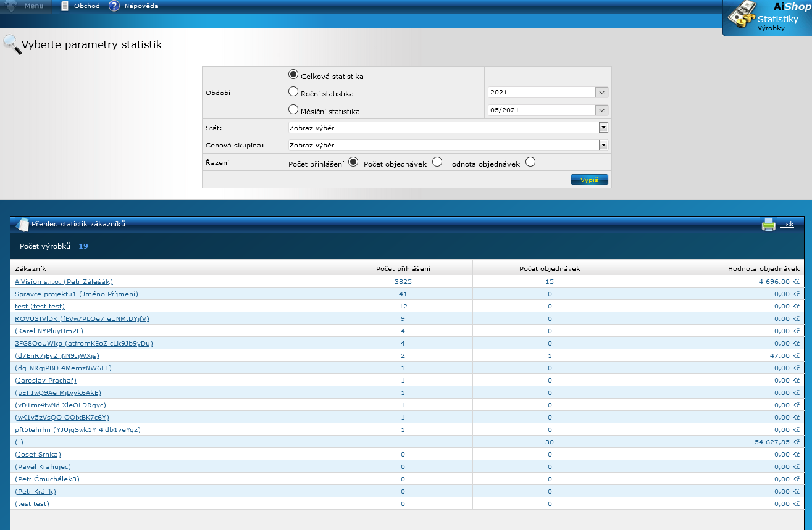The height and width of the screenshot is (530, 812).
Task: Open customer (Karel NYPluyHm2E)
Action: click(49, 331)
